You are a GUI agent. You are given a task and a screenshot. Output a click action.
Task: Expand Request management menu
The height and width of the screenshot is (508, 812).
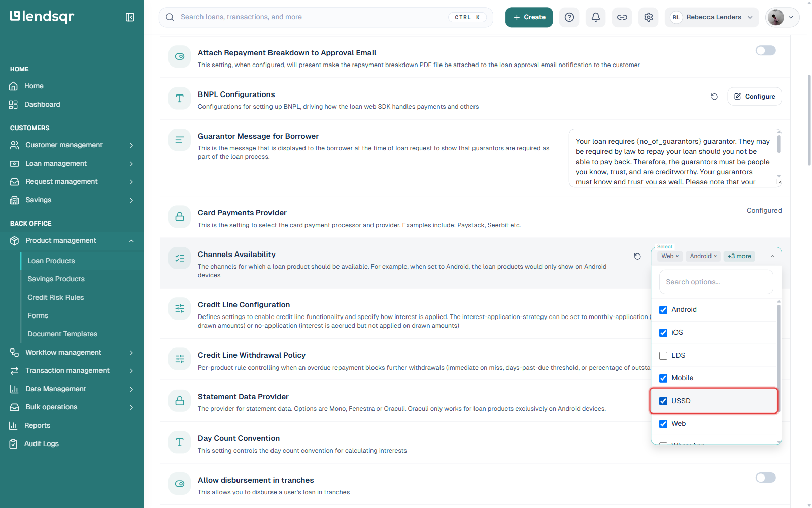[x=72, y=182]
